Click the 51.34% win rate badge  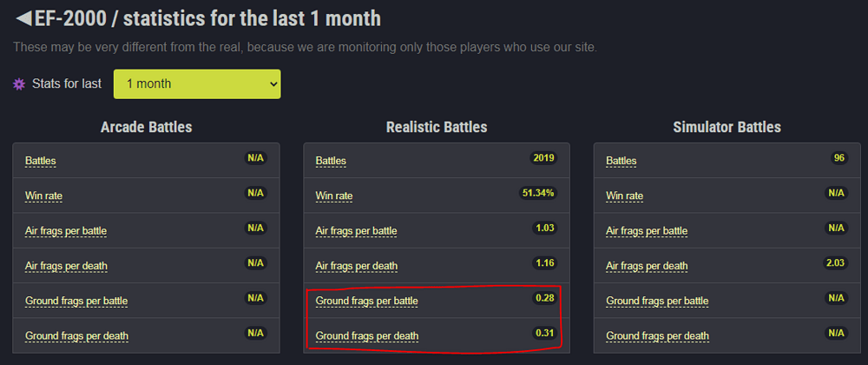(x=537, y=193)
